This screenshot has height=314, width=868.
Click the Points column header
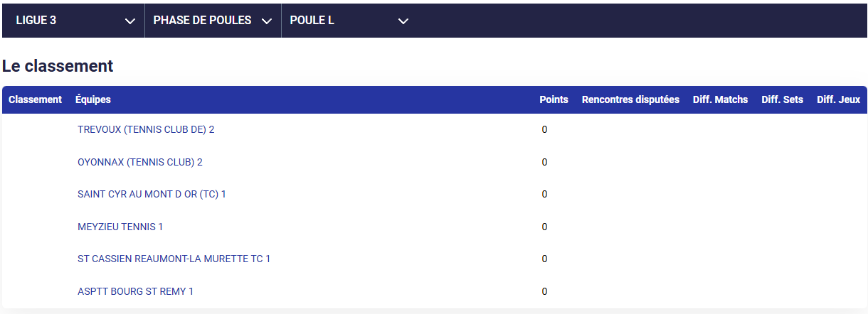(554, 99)
